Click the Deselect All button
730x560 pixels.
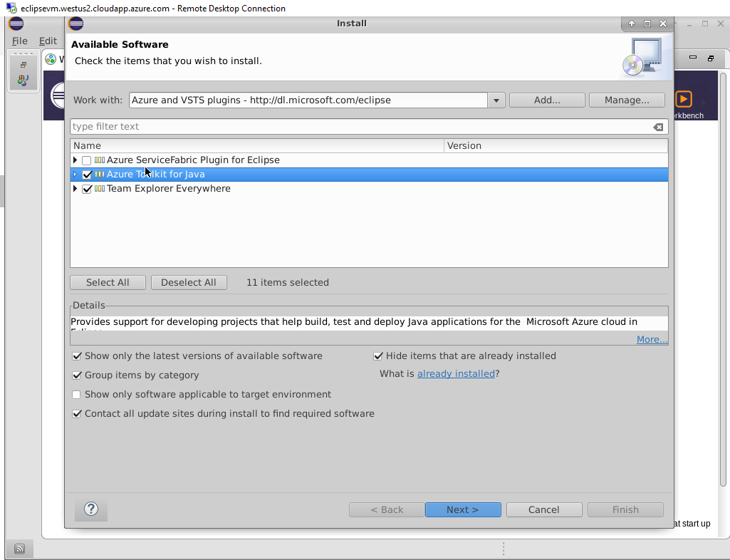189,282
